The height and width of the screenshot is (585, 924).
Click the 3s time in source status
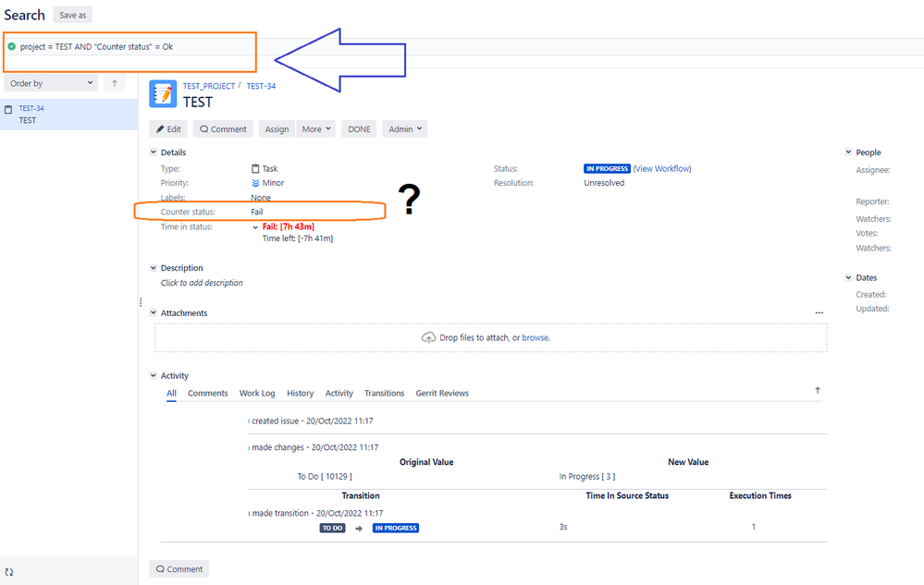tap(563, 527)
